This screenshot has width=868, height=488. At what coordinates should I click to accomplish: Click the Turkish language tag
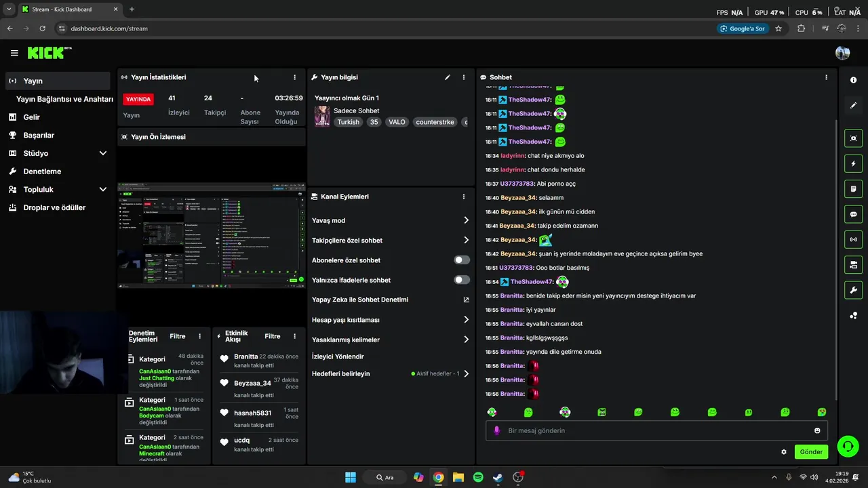(349, 122)
